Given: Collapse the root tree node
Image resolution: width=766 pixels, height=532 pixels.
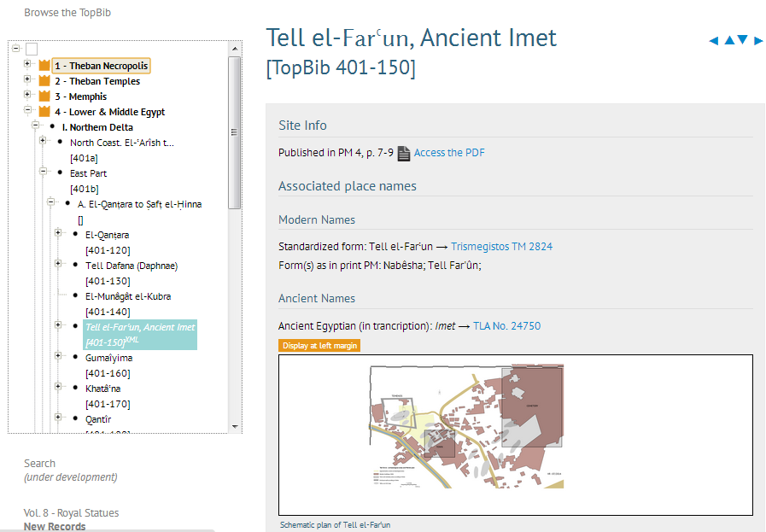Looking at the screenshot, I should click(15, 48).
